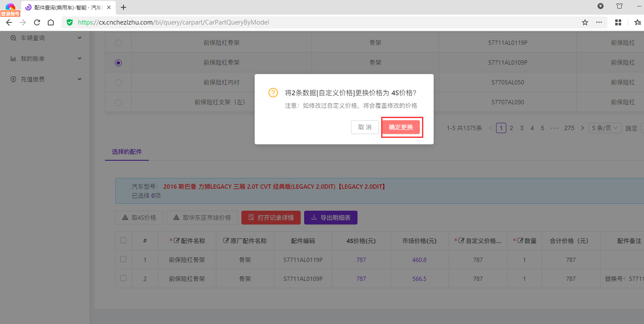Click the edit icon beside 配件名称 header
644x324 pixels.
(x=176, y=241)
